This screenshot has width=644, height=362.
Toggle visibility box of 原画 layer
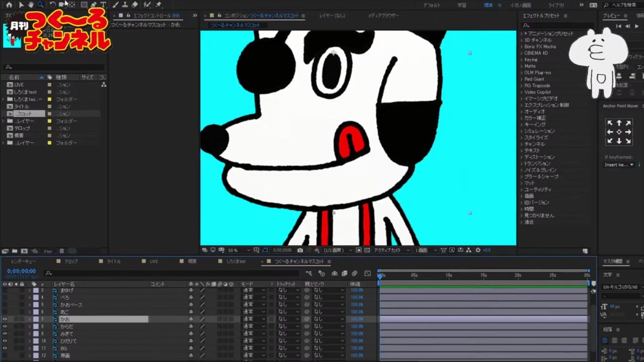[5, 355]
